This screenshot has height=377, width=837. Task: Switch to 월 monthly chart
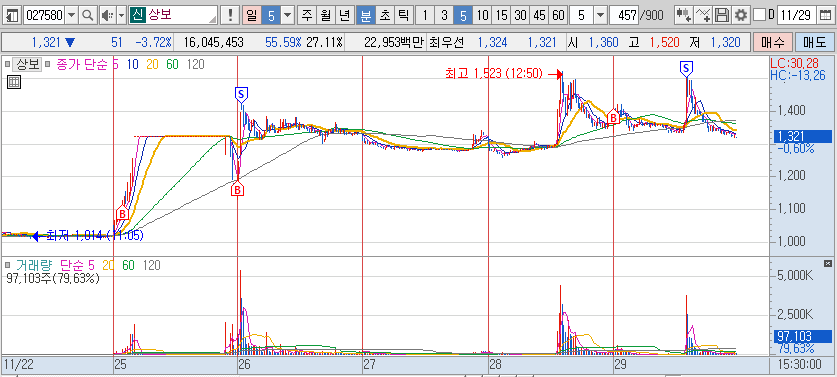click(x=326, y=15)
